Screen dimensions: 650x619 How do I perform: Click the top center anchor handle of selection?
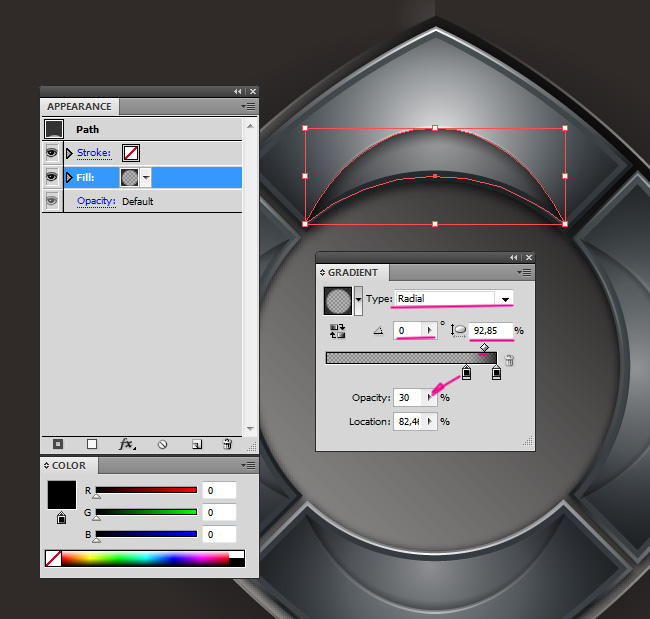[435, 128]
